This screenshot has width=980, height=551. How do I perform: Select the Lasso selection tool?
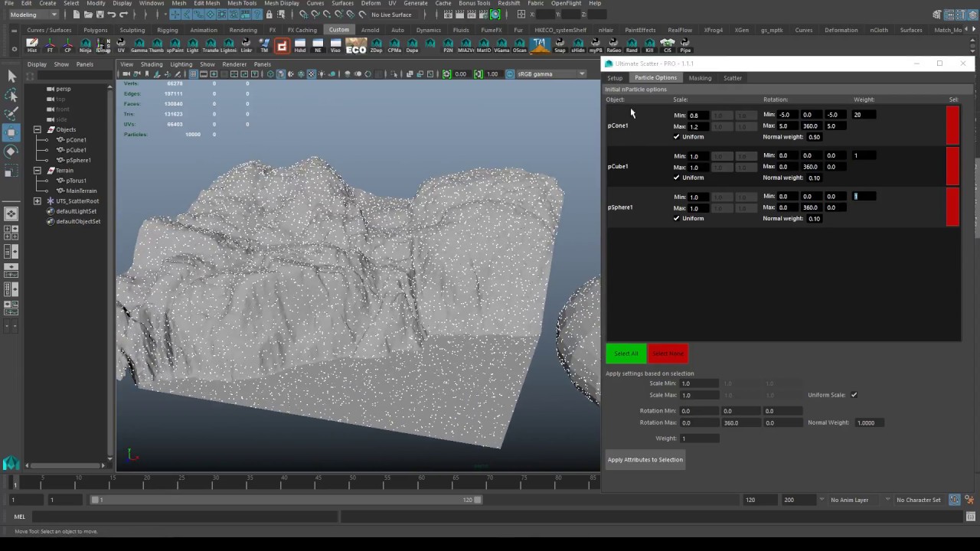click(x=11, y=95)
